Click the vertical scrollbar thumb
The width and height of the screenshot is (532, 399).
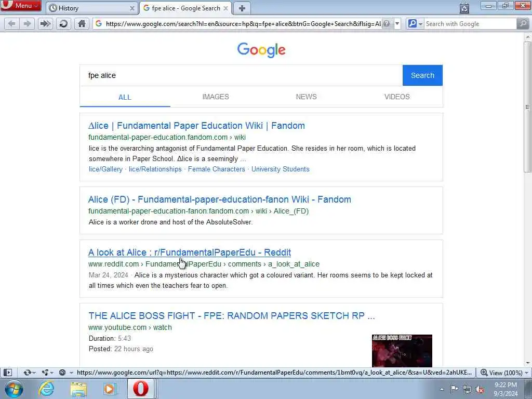point(527,107)
